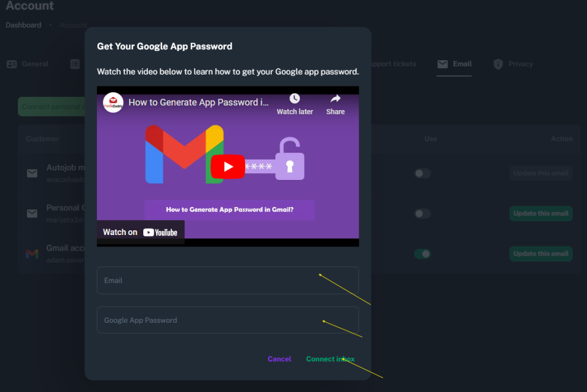
Task: Open the Support tickets tab
Action: point(393,64)
